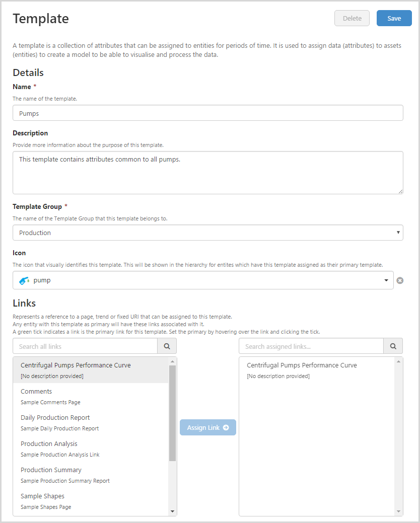420x523 pixels.
Task: Open the Template Group dropdown
Action: pyautogui.click(x=207, y=233)
